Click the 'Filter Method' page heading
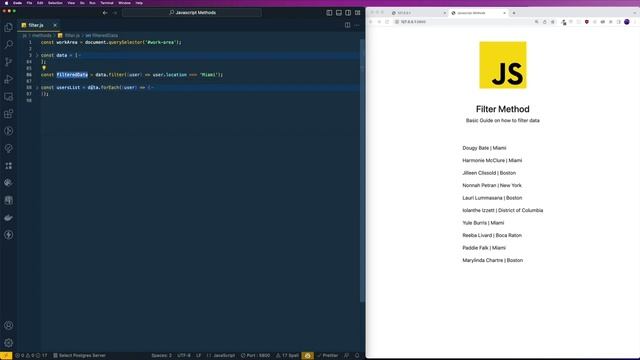This screenshot has height=360, width=640. point(502,109)
